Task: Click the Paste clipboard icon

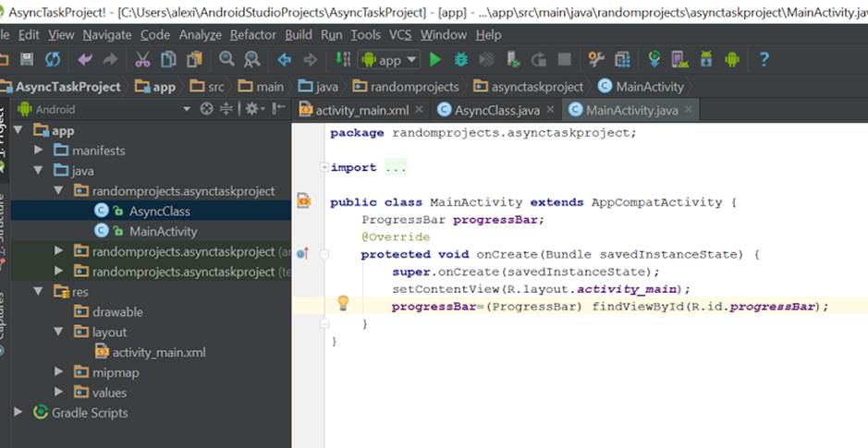Action: [194, 59]
